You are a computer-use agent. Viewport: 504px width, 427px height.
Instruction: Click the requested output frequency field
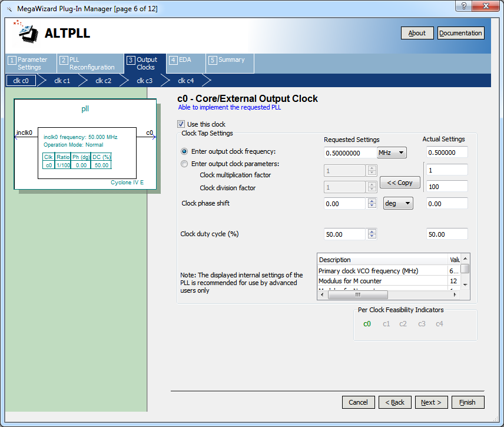(350, 153)
